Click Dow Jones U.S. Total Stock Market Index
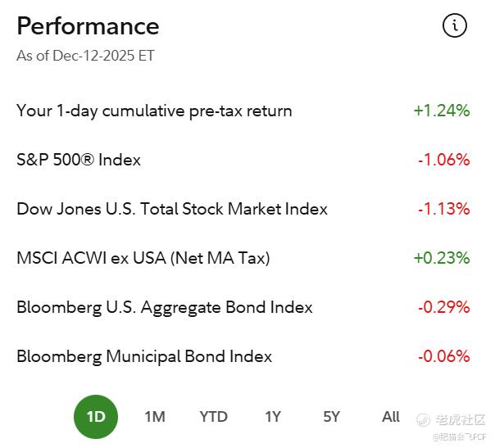This screenshot has width=495, height=448. coord(172,209)
